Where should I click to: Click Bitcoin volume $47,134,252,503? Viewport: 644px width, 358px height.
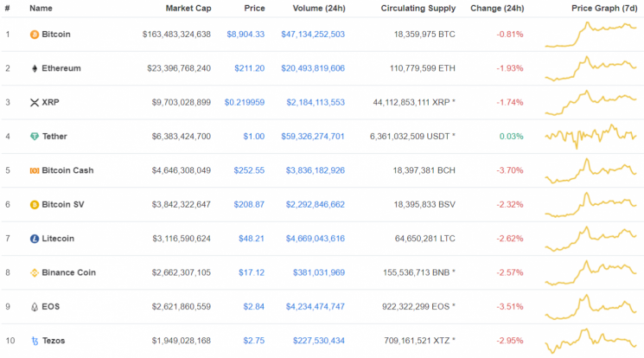pyautogui.click(x=313, y=34)
